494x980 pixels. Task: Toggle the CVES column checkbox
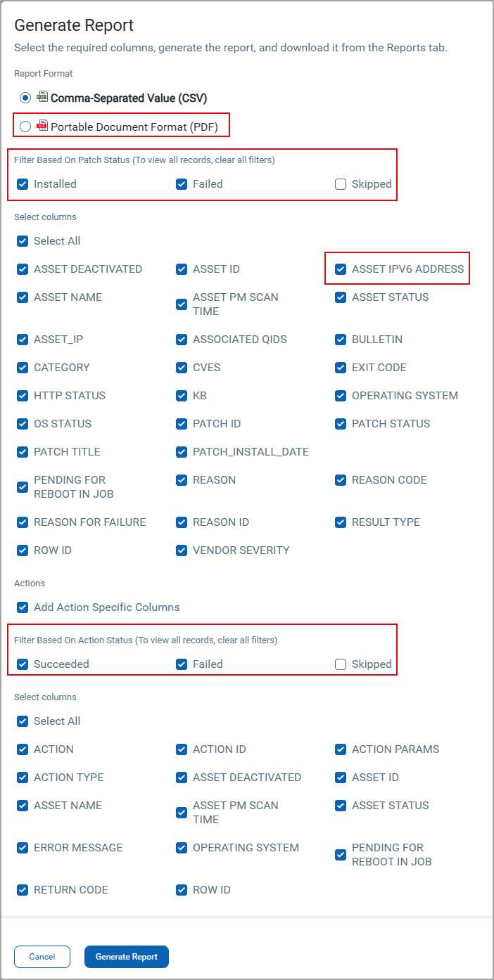point(182,367)
